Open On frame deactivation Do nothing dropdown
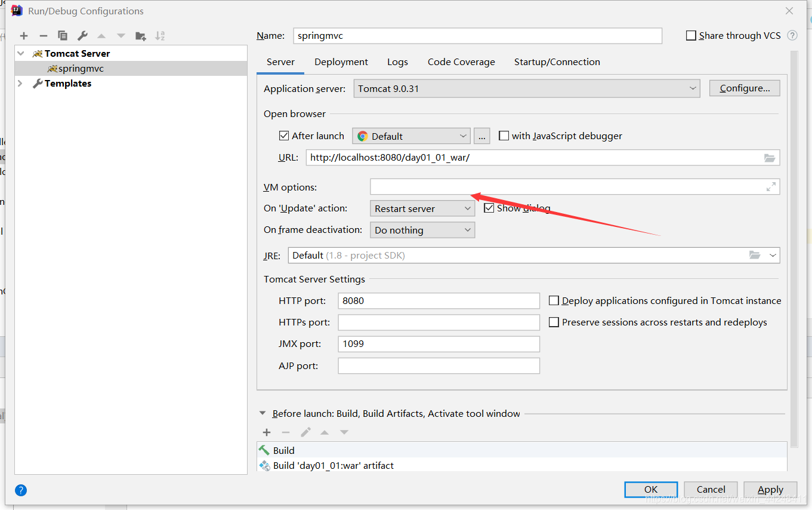This screenshot has width=812, height=510. pos(422,230)
